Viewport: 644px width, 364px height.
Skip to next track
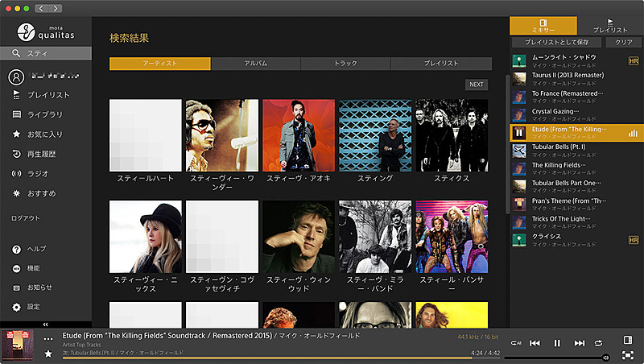(x=579, y=343)
